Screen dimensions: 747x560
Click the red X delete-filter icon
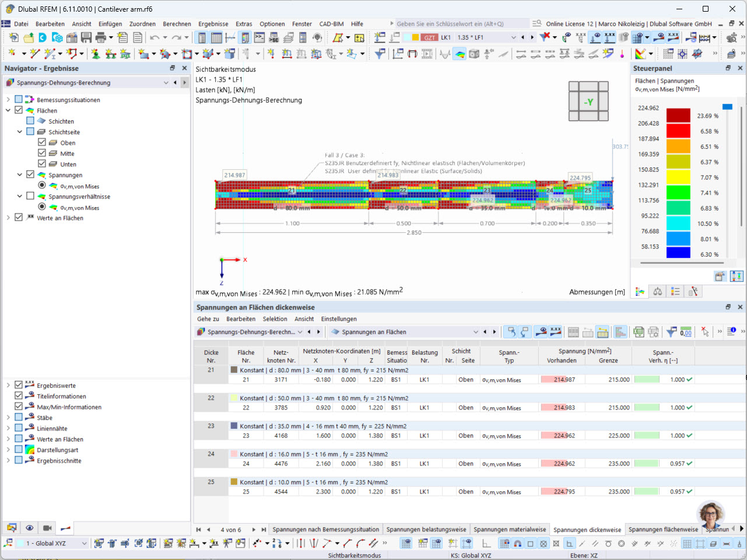pos(545,37)
